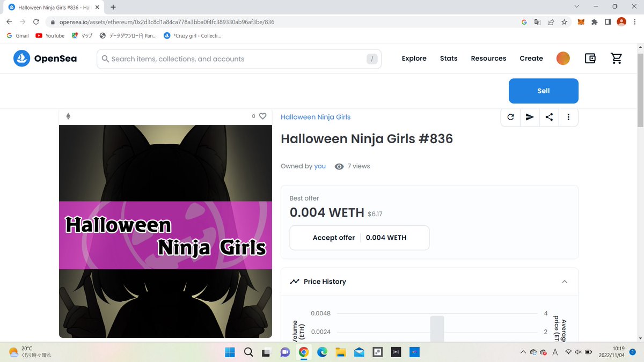
Task: Open the Chrome three-dot menu
Action: (635, 22)
